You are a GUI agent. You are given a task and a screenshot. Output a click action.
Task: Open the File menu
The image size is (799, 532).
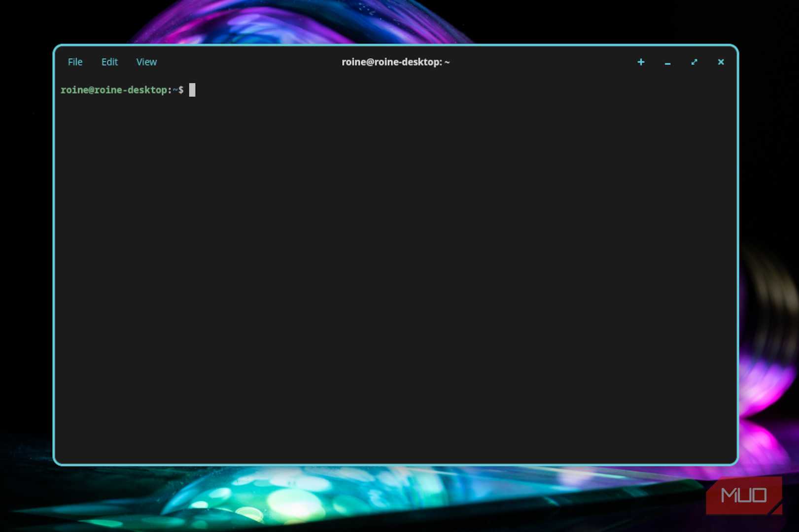coord(75,62)
